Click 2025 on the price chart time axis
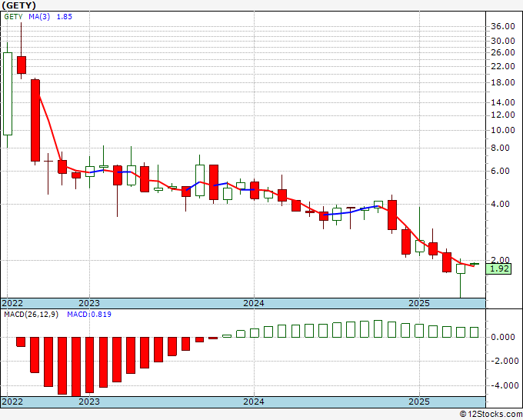523x420 pixels. [x=419, y=303]
